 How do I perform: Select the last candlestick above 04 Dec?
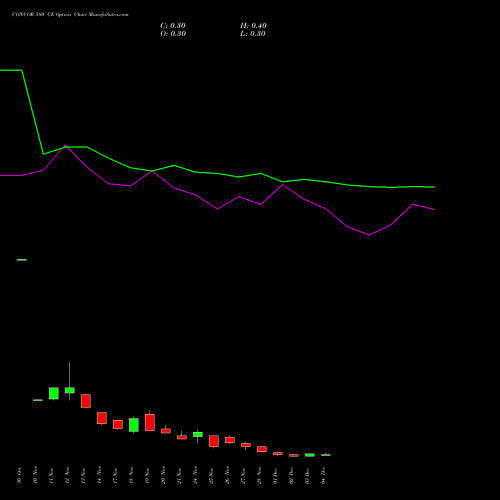coord(326,455)
